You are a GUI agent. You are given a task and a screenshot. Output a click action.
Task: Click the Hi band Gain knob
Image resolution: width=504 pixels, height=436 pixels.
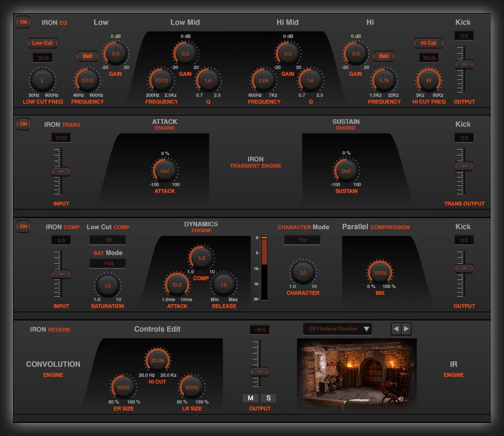point(355,54)
